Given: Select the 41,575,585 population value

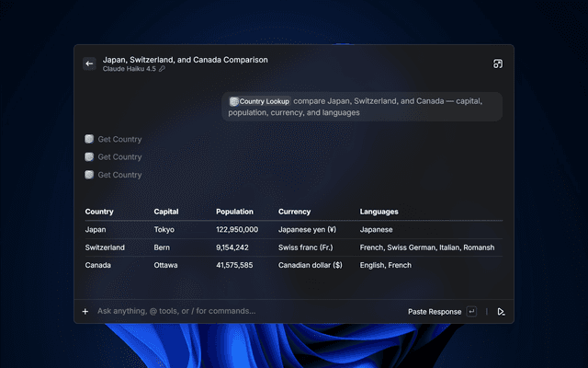Looking at the screenshot, I should click(x=234, y=265).
